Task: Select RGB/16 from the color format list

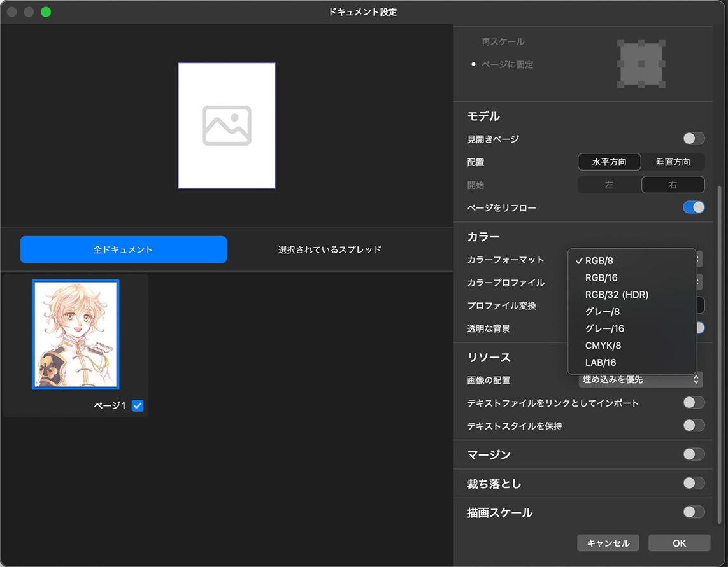Action: [601, 277]
